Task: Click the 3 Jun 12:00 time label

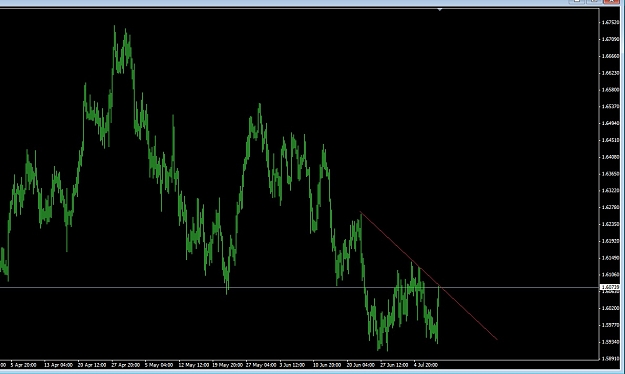Action: (x=292, y=365)
